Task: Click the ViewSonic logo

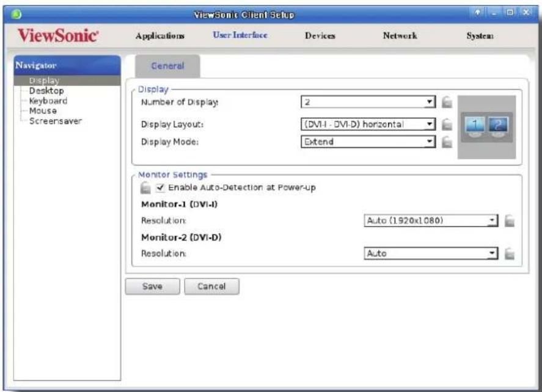Action: pos(58,35)
